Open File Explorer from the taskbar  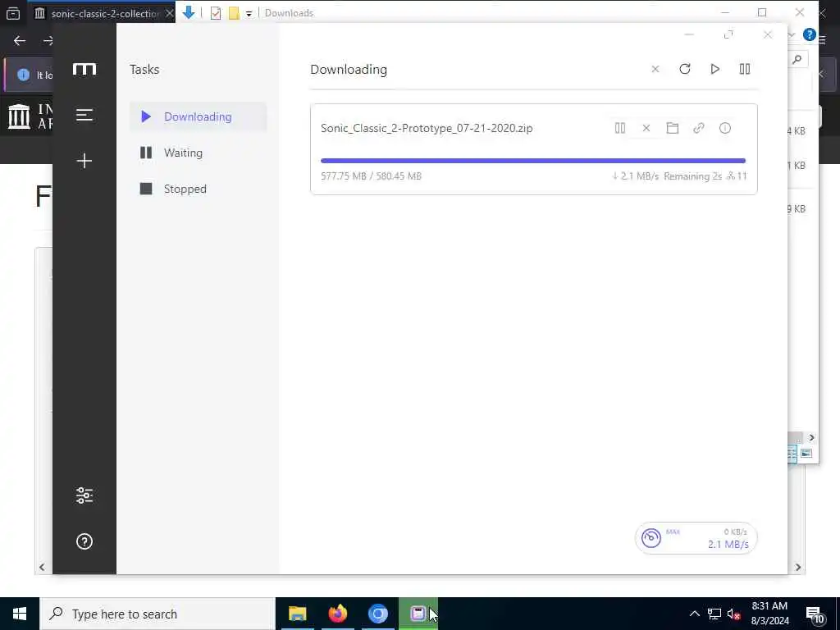pyautogui.click(x=297, y=614)
